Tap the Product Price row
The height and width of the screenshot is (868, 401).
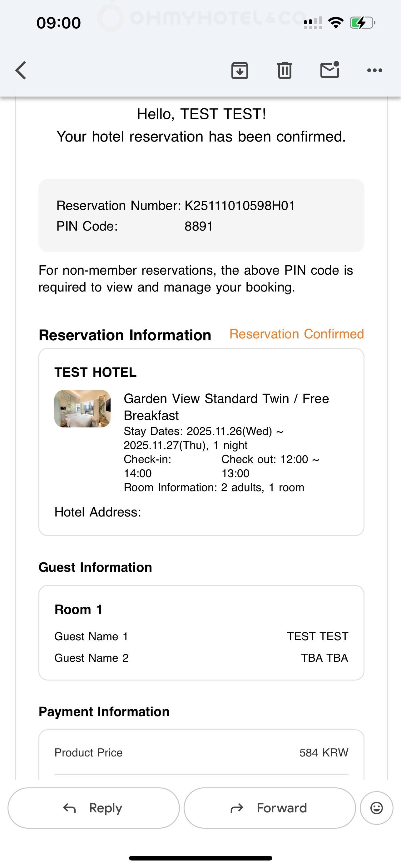201,752
